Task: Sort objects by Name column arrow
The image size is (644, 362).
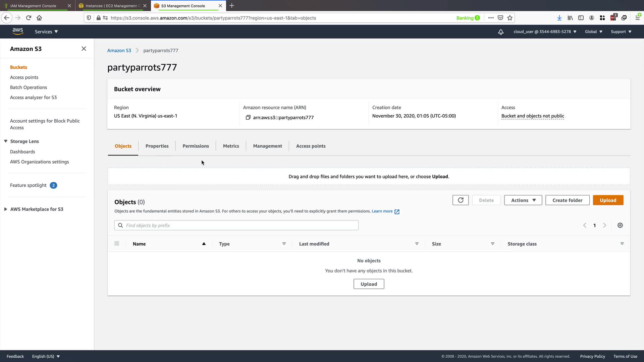Action: click(204, 244)
